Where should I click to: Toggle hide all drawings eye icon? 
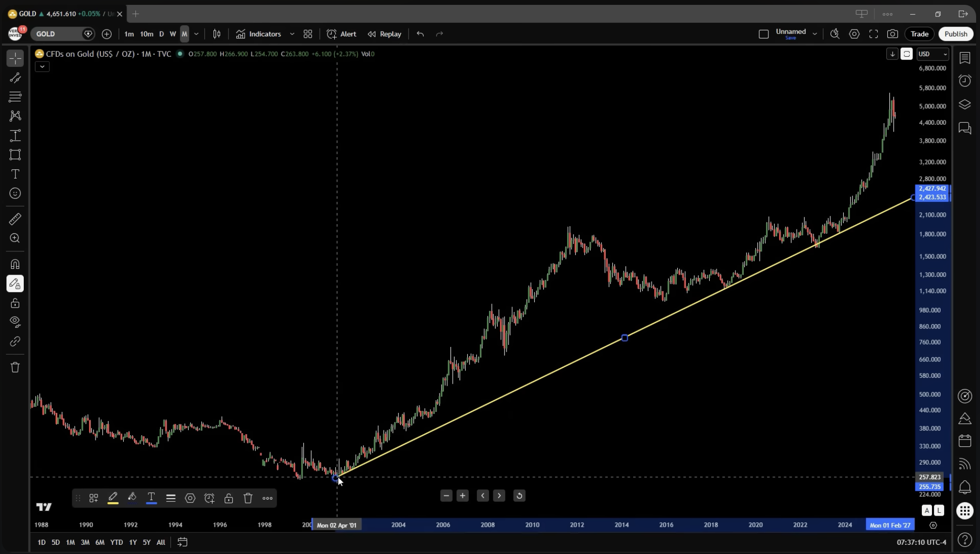coord(15,322)
